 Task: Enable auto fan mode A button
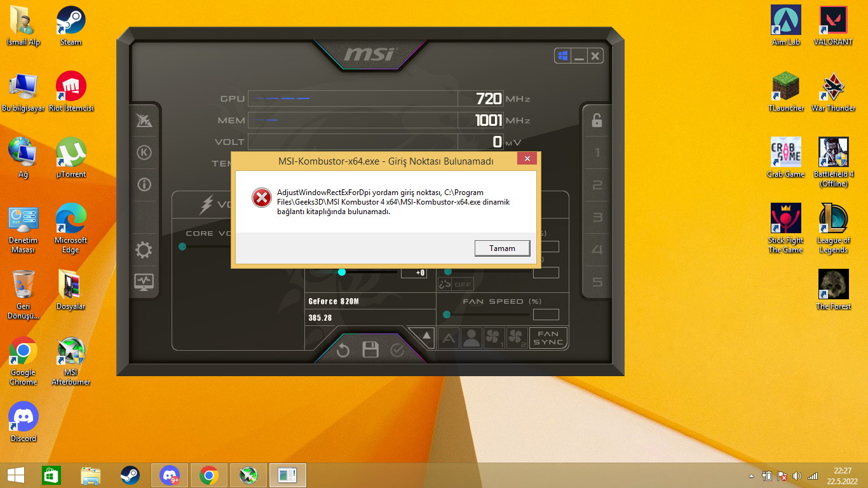coord(449,338)
